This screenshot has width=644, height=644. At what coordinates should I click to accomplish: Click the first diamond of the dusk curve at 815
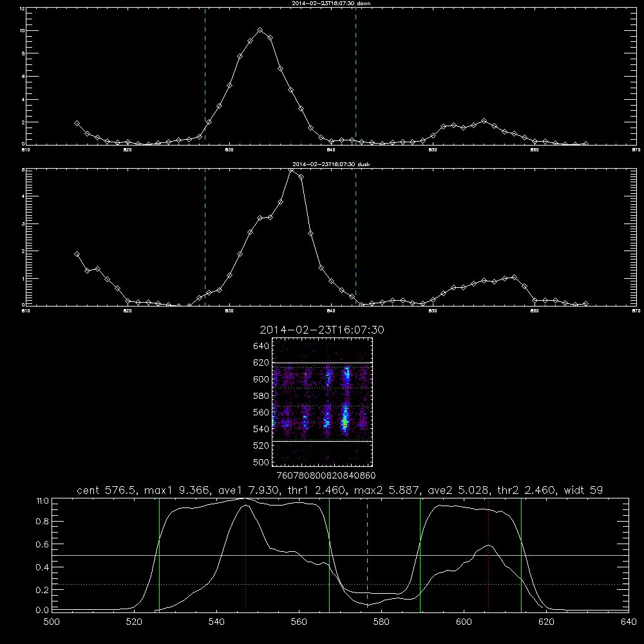tap(77, 254)
